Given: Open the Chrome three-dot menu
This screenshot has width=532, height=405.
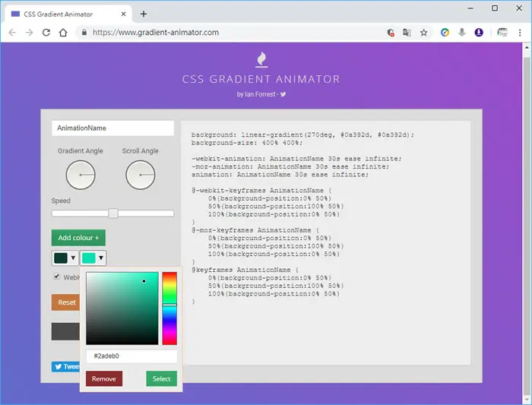Looking at the screenshot, I should 519,33.
